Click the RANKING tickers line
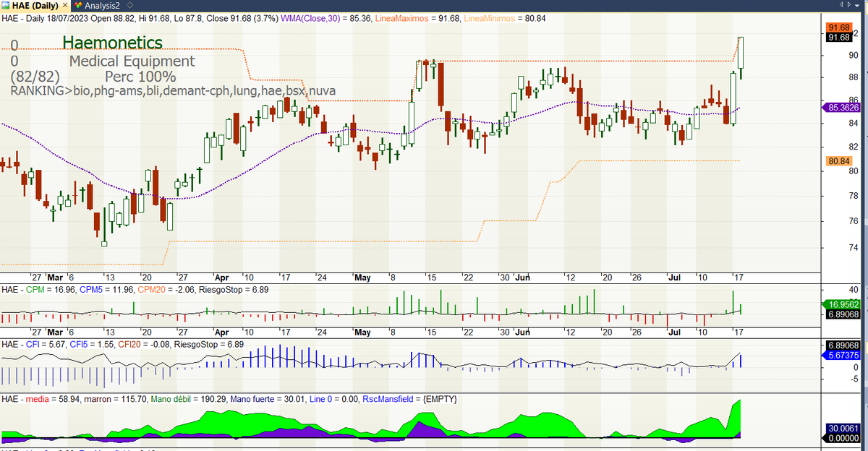This screenshot has height=451, width=868. point(173,91)
